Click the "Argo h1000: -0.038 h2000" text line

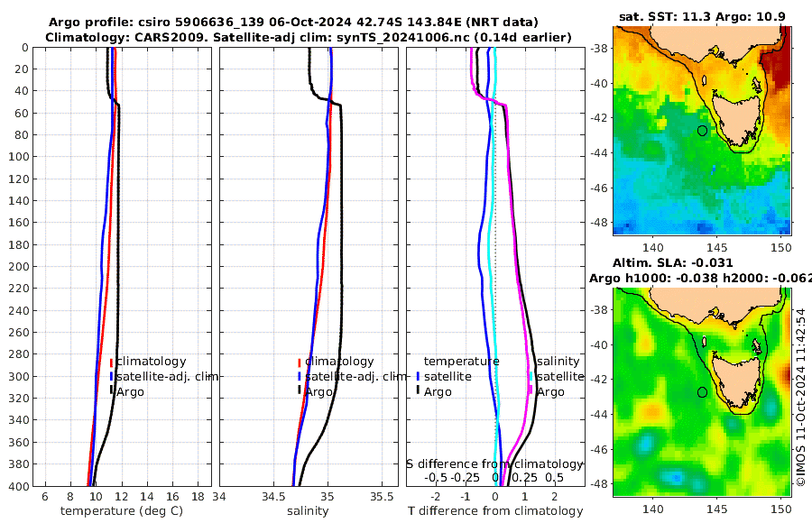click(700, 279)
